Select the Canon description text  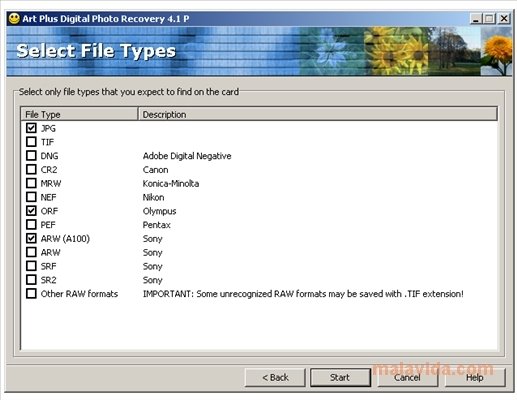pos(155,170)
